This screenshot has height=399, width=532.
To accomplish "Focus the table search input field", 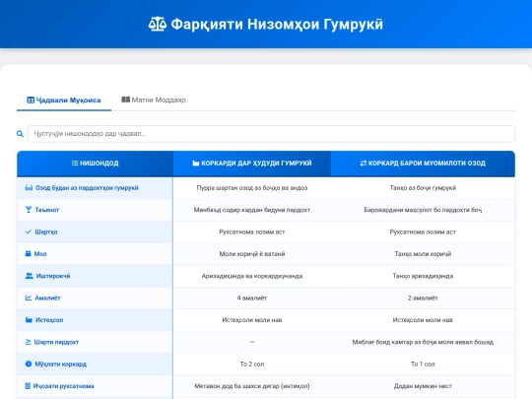I will tap(271, 134).
